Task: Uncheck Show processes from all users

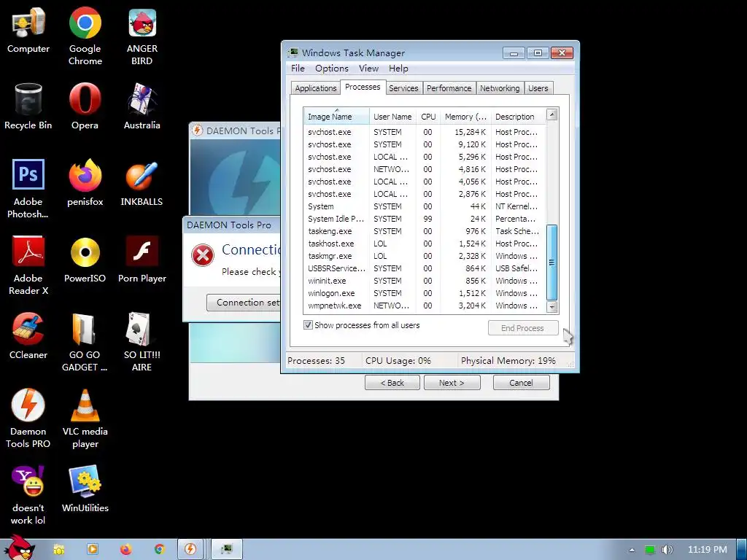Action: (x=309, y=325)
